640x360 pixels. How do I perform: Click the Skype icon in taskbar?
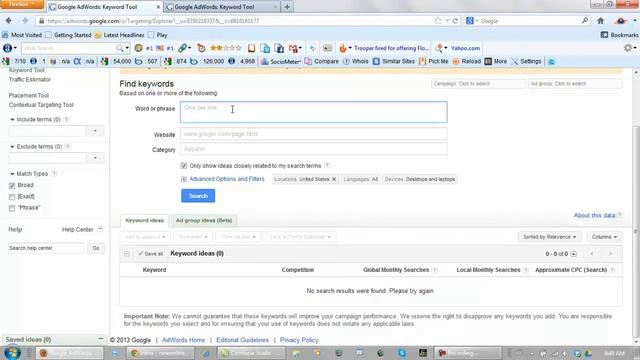(402, 353)
